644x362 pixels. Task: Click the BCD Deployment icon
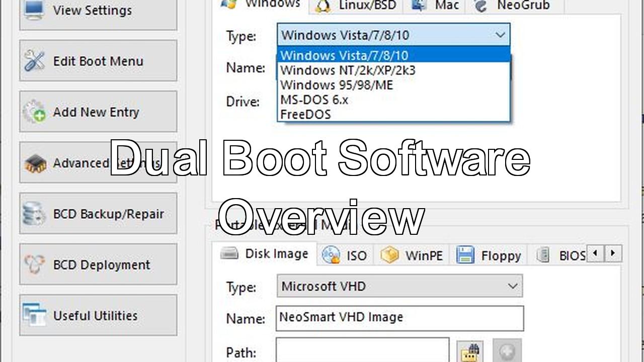tap(35, 265)
